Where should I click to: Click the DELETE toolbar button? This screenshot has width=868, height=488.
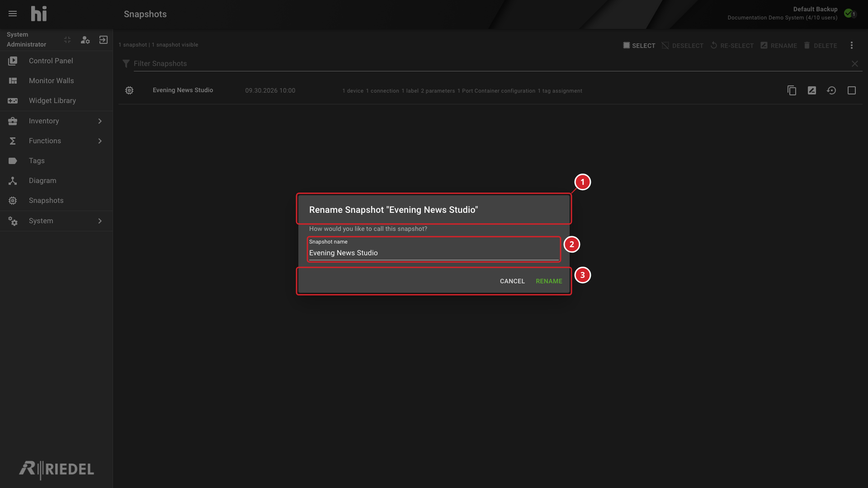coord(820,46)
